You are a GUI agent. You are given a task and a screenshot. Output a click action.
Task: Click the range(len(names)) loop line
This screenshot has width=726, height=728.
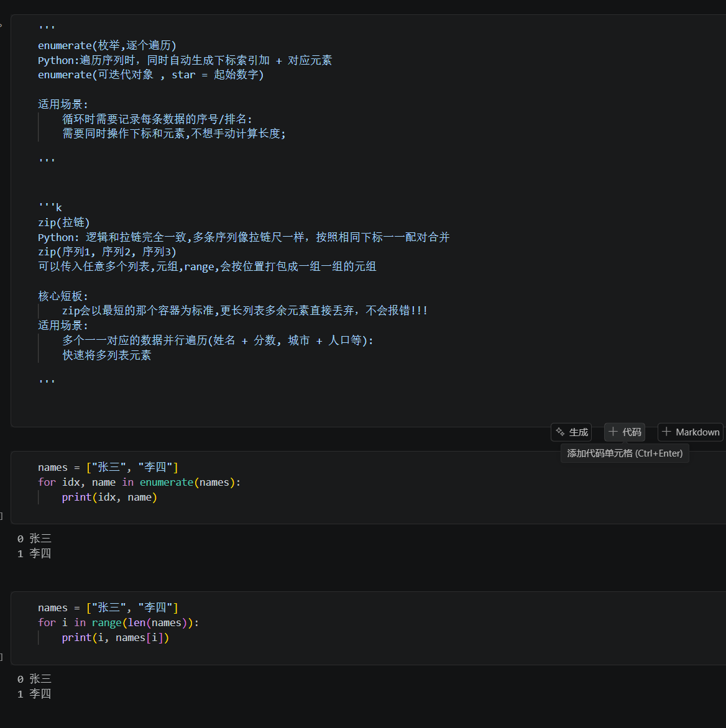point(119,622)
